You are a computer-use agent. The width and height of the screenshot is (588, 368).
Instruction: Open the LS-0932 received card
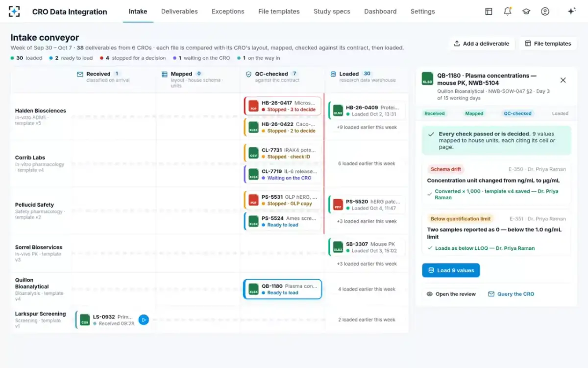tap(113, 320)
